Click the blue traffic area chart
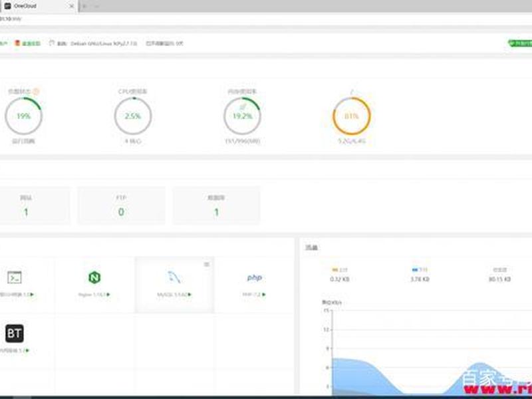The width and height of the screenshot is (532, 399). click(x=431, y=376)
